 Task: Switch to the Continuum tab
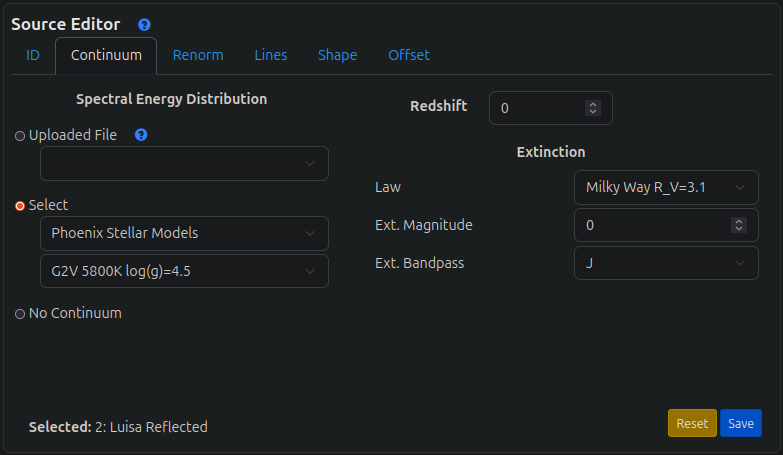(x=106, y=55)
